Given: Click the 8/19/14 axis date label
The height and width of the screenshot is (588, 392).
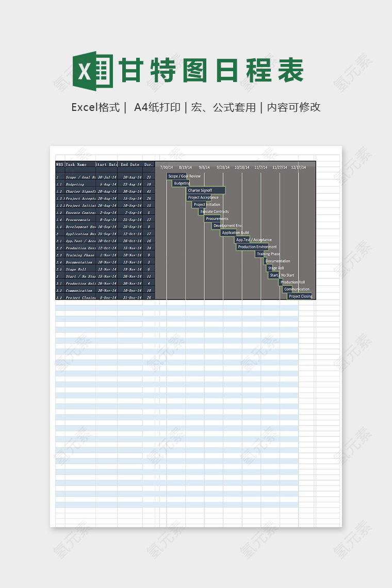Looking at the screenshot, I should click(x=185, y=167).
